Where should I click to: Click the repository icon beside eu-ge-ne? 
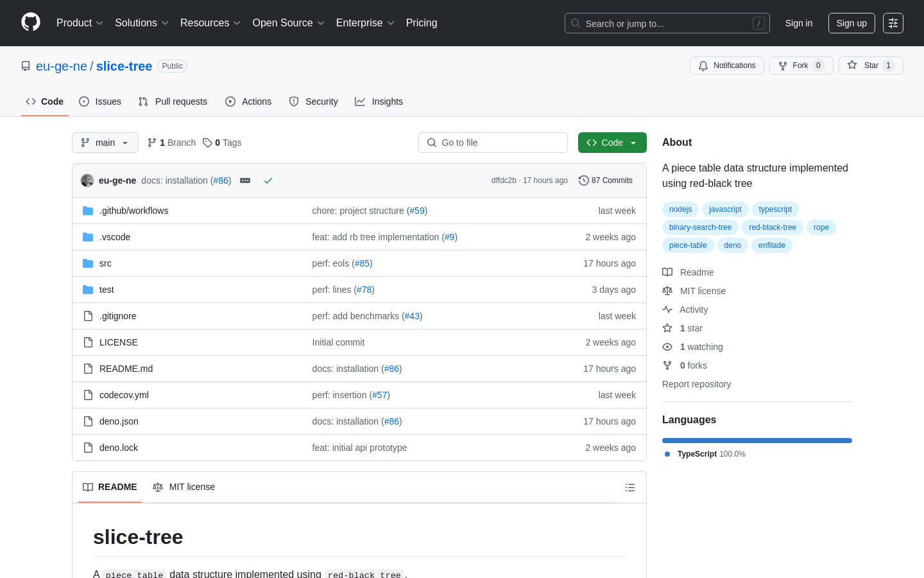26,66
